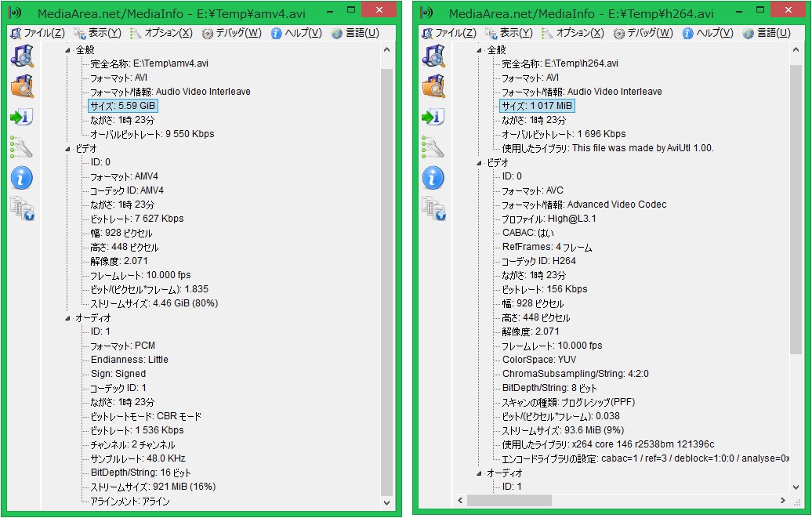This screenshot has height=518, width=812.
Task: Open the preferences wrench icon in h264.avi window
Action: point(433,147)
